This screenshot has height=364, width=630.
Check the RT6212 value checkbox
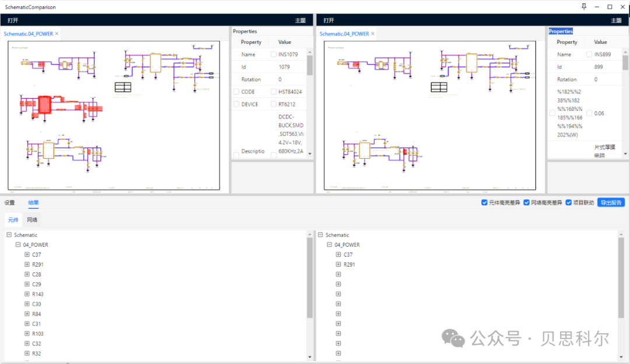pos(273,104)
